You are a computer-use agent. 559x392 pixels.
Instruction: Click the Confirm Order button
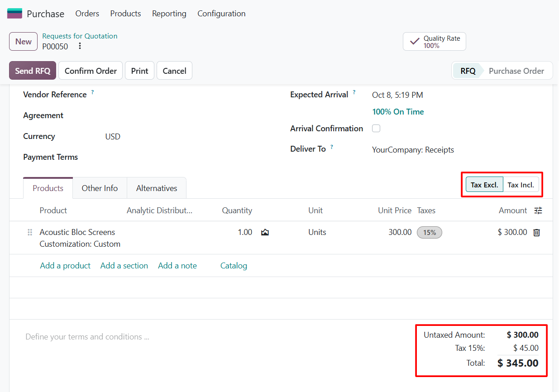pyautogui.click(x=91, y=71)
